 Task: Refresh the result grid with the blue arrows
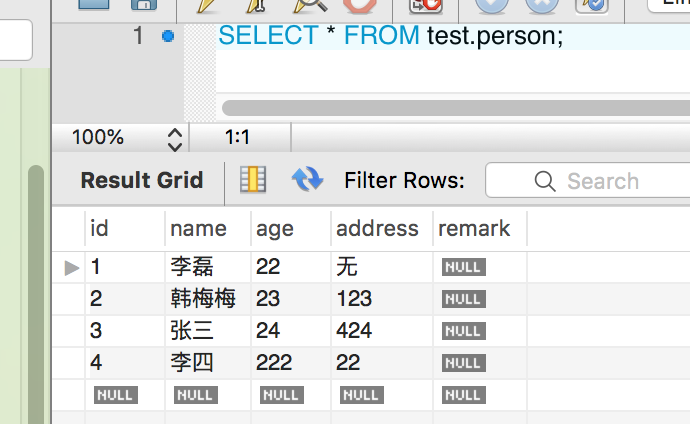point(308,179)
